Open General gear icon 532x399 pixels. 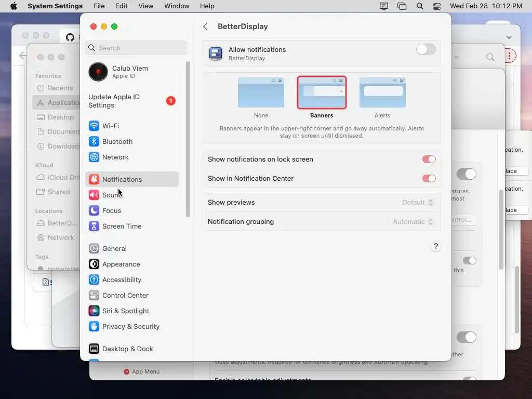point(94,249)
